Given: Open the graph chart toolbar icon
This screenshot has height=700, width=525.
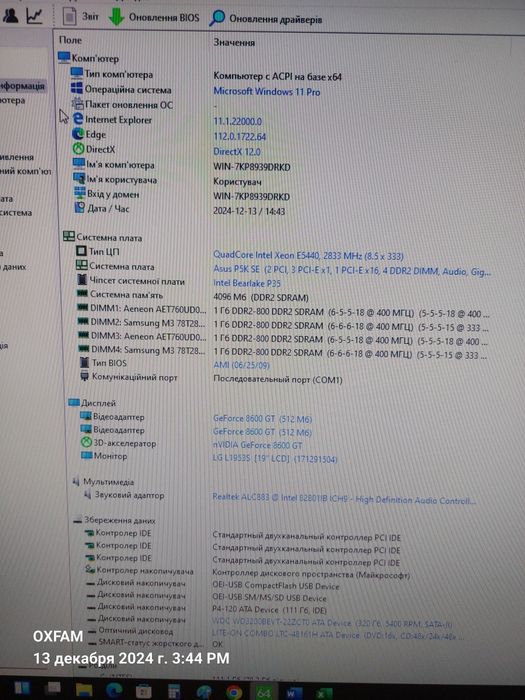Looking at the screenshot, I should pyautogui.click(x=34, y=16).
